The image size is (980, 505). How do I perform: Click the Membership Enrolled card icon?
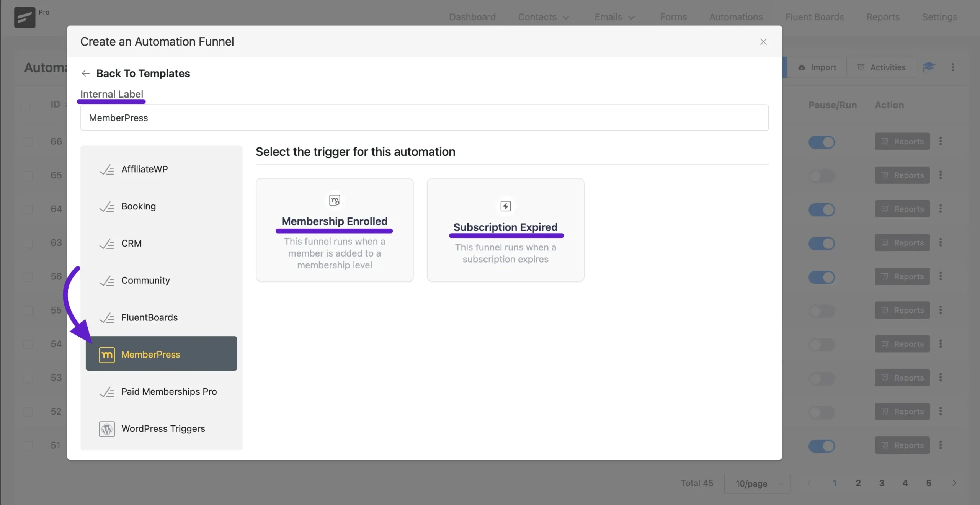[335, 200]
